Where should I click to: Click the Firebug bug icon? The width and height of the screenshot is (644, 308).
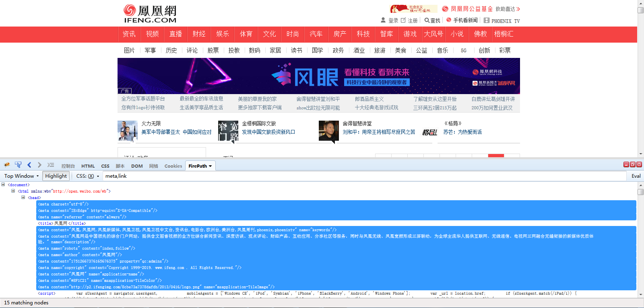(x=7, y=165)
